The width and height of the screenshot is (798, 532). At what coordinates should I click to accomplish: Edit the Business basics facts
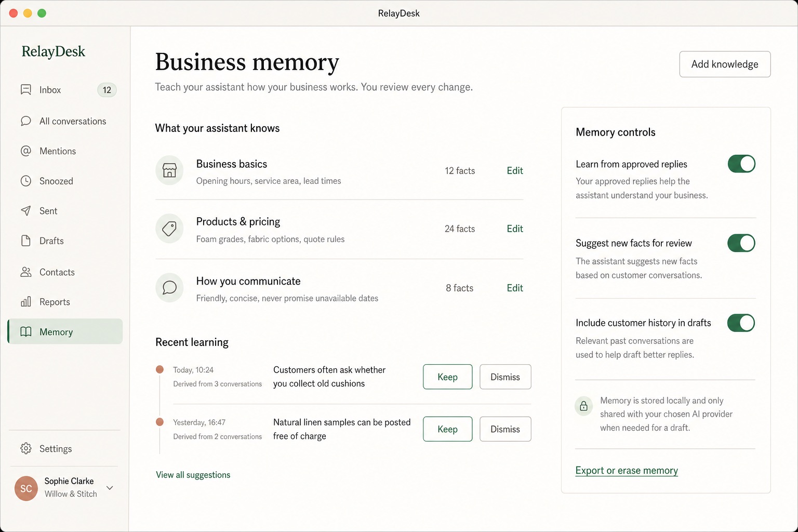(515, 170)
